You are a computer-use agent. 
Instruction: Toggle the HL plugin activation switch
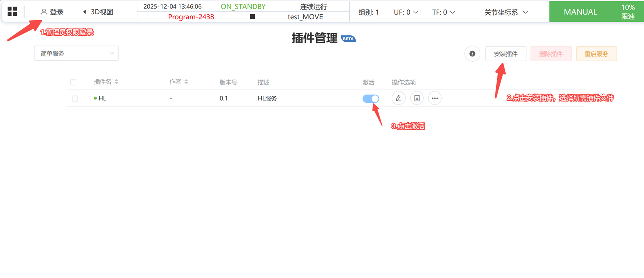pyautogui.click(x=371, y=99)
